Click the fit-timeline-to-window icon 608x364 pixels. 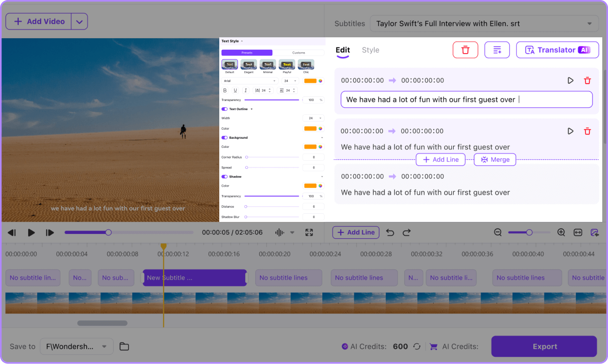578,232
